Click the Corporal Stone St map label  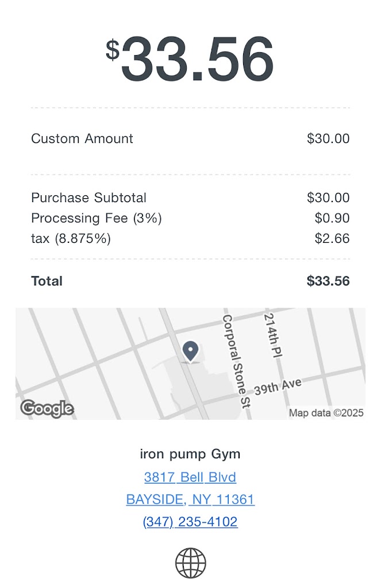pyautogui.click(x=237, y=361)
